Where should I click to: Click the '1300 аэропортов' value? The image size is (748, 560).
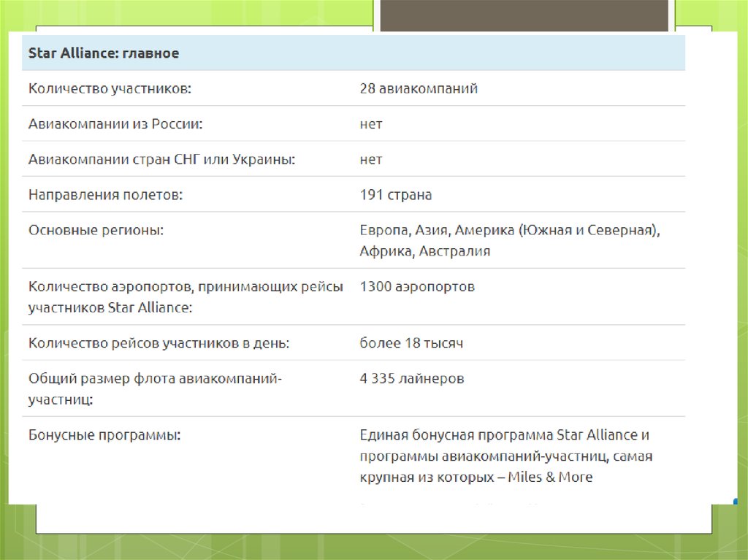pos(417,287)
